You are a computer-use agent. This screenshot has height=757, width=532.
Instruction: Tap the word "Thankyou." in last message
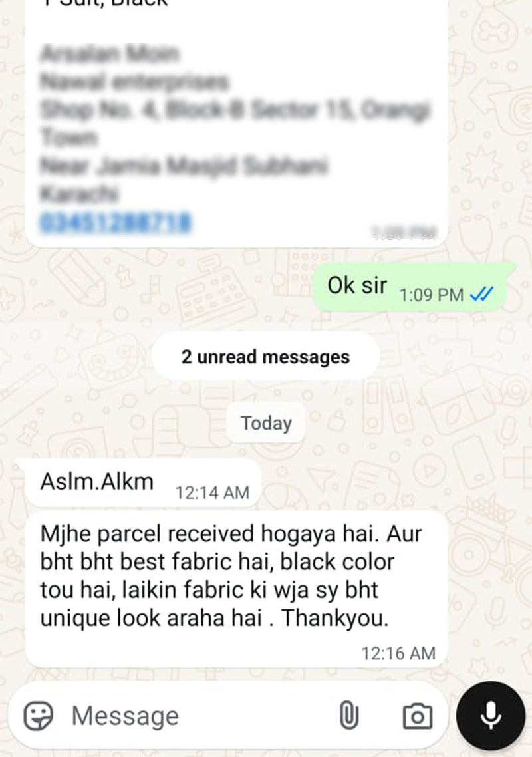335,619
